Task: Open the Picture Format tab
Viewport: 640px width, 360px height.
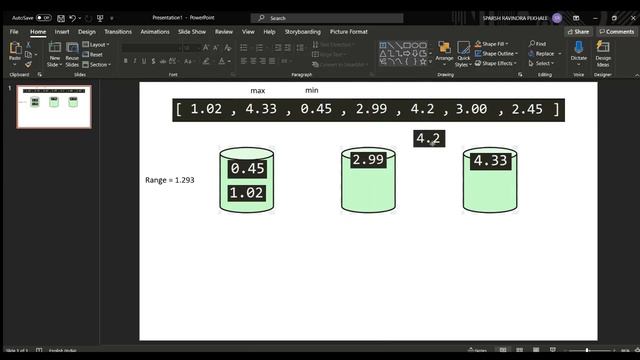Action: (x=349, y=31)
